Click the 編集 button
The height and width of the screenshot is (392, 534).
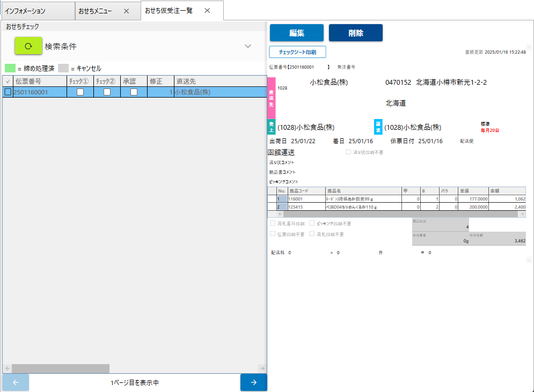(297, 33)
